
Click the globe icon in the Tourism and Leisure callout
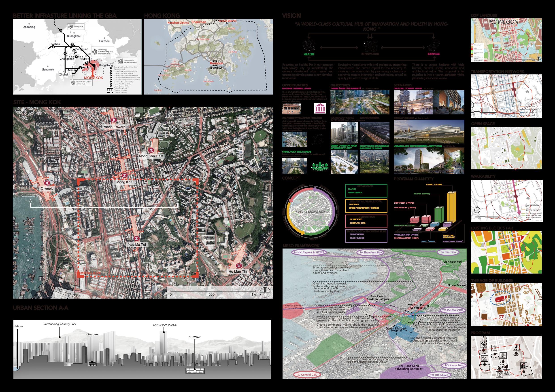click(73, 83)
